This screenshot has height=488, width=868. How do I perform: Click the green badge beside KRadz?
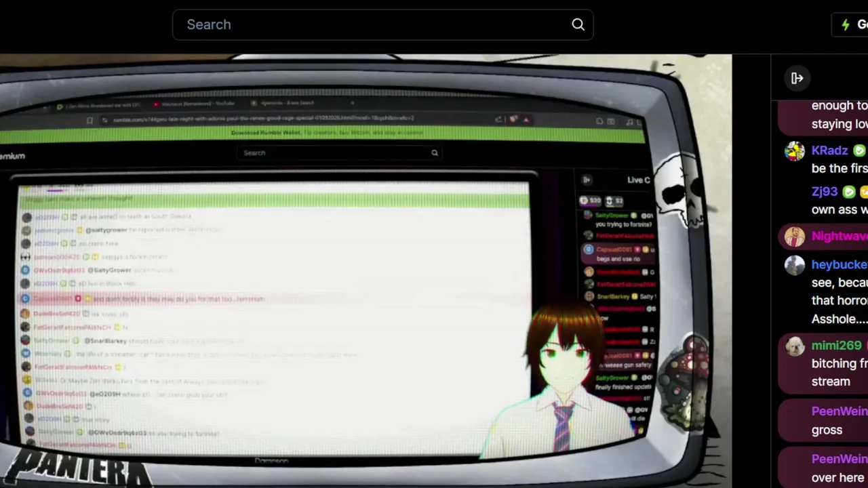pos(859,150)
